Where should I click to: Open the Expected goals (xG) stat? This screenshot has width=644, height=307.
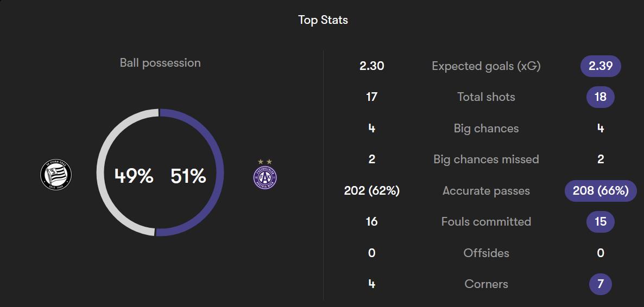click(x=486, y=66)
